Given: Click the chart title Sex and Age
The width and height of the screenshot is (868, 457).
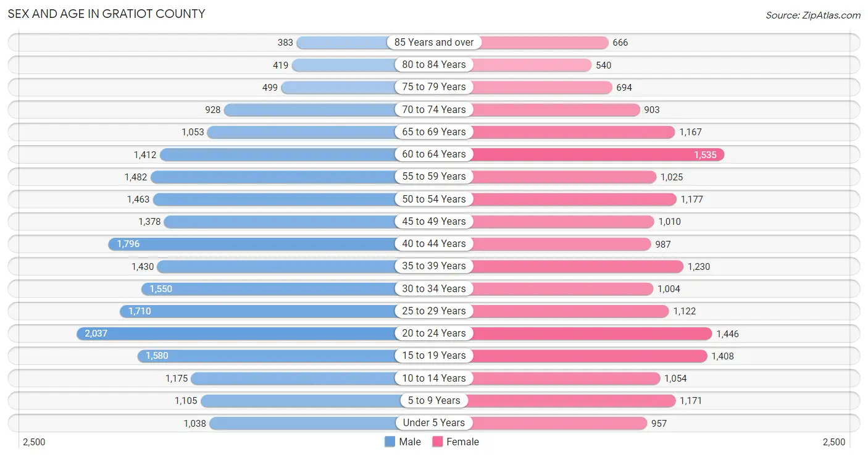Looking at the screenshot, I should pyautogui.click(x=106, y=14).
